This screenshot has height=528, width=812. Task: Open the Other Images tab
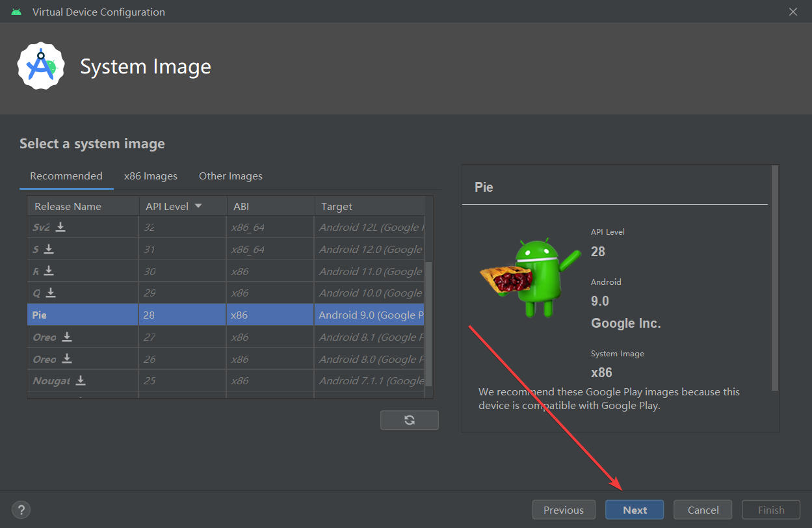[231, 176]
